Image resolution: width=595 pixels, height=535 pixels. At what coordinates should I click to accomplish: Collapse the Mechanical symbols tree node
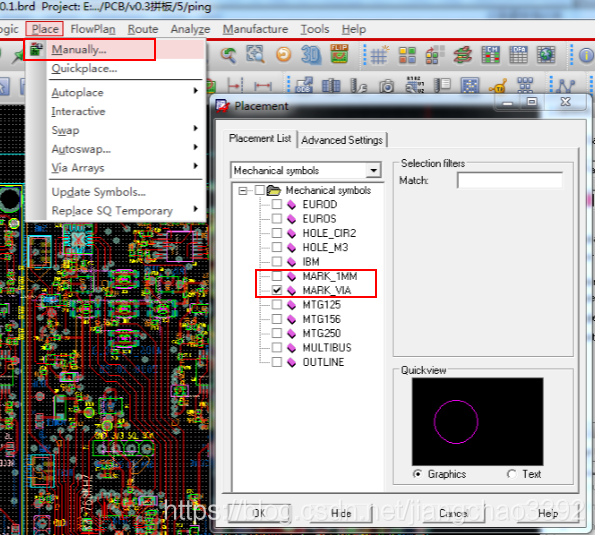tap(242, 190)
